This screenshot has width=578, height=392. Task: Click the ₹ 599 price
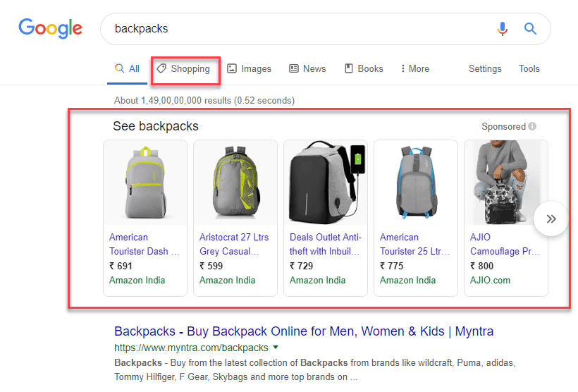[211, 266]
